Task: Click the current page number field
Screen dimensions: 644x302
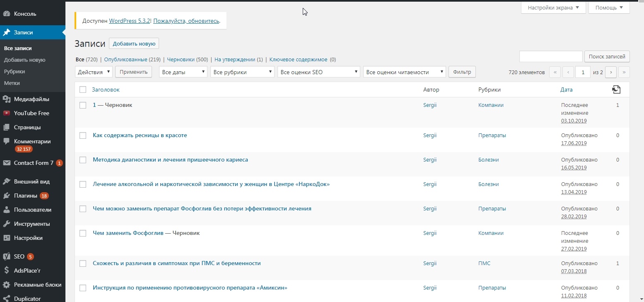Action: [x=583, y=72]
